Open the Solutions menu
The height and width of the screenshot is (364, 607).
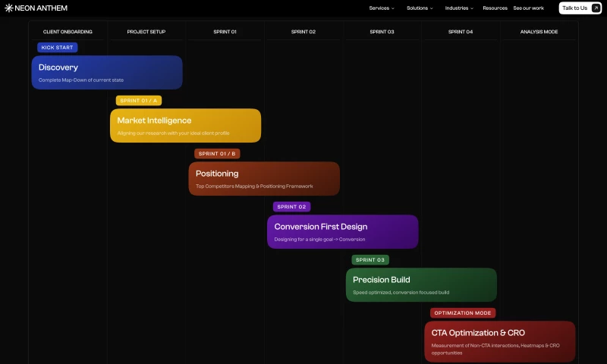pyautogui.click(x=420, y=8)
